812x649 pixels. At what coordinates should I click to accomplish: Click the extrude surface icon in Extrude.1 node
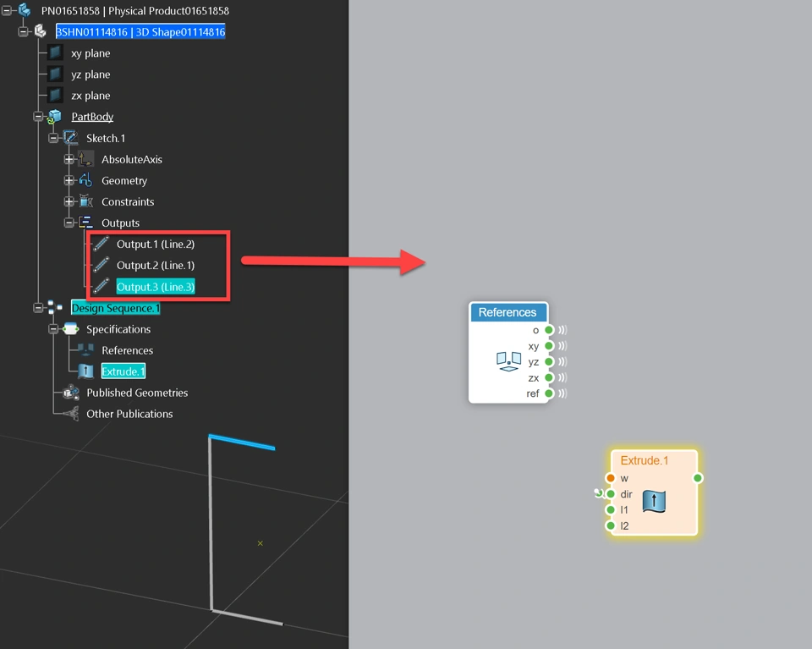654,502
